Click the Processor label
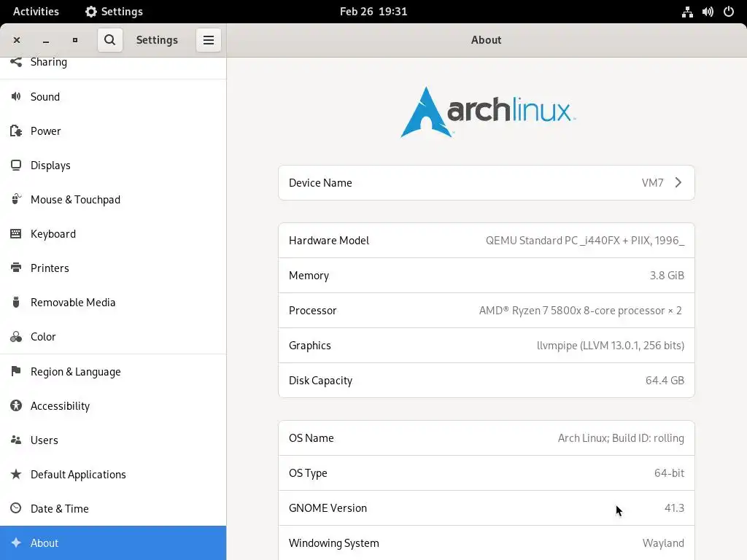 312,310
